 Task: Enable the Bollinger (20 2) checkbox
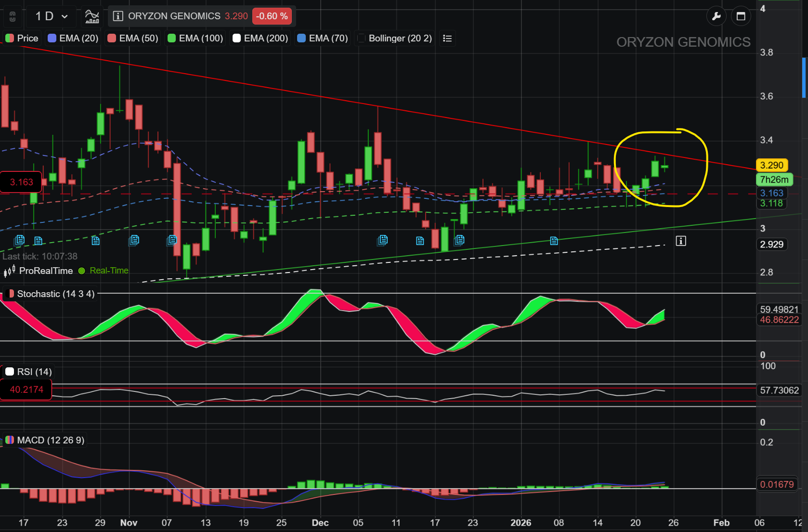(x=361, y=38)
